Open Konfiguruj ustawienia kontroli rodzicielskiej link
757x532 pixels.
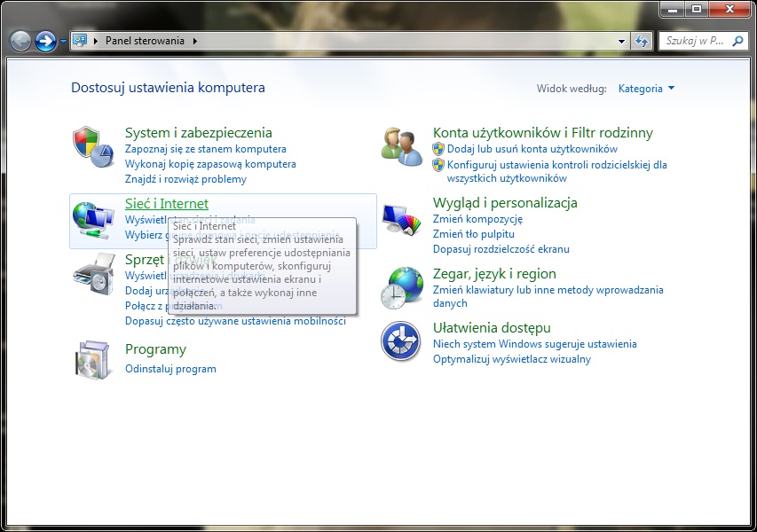pos(556,171)
